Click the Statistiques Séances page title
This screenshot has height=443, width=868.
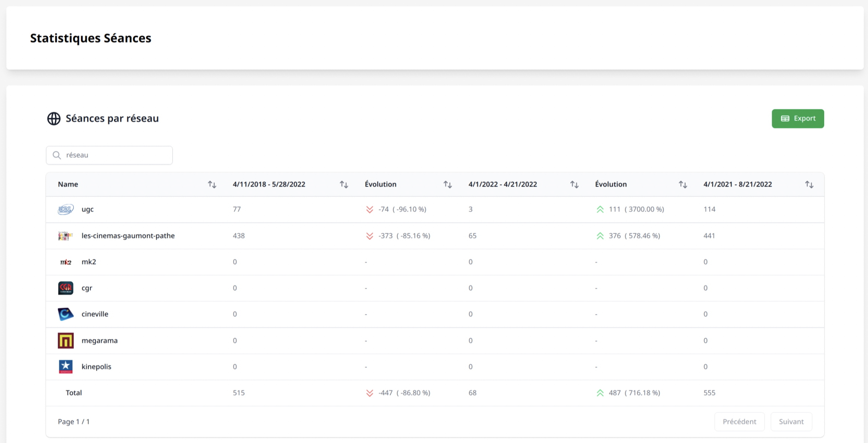tap(91, 38)
